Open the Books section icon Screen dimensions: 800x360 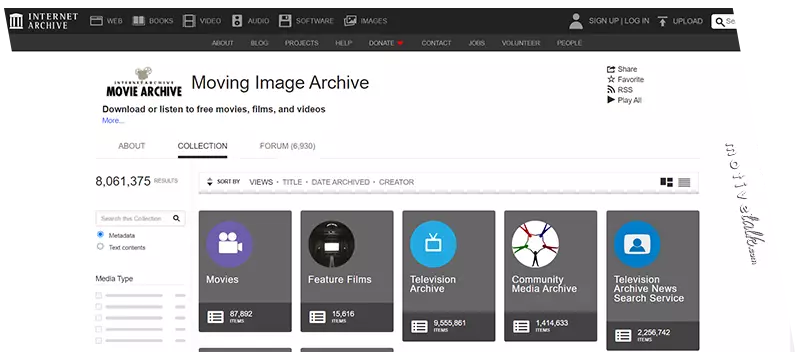139,21
